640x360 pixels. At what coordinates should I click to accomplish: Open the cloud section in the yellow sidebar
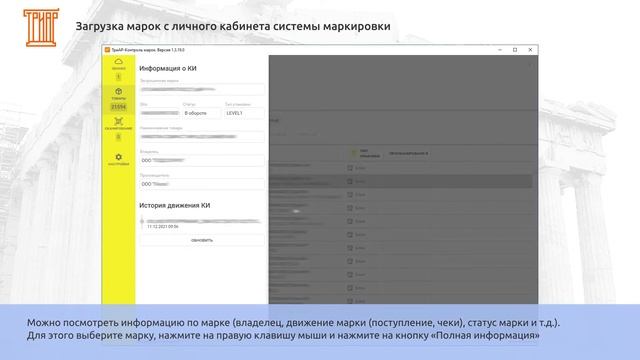point(118,64)
